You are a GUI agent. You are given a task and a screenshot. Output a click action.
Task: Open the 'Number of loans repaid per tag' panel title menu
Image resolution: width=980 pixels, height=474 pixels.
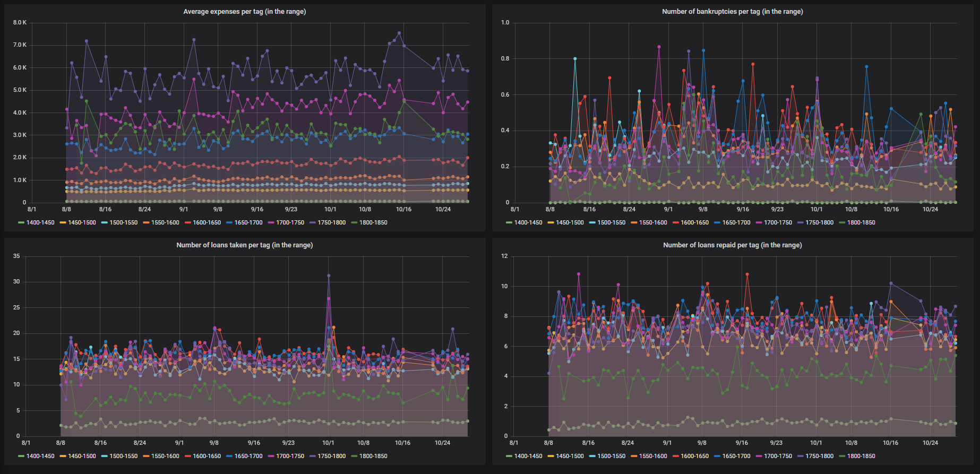(x=732, y=245)
